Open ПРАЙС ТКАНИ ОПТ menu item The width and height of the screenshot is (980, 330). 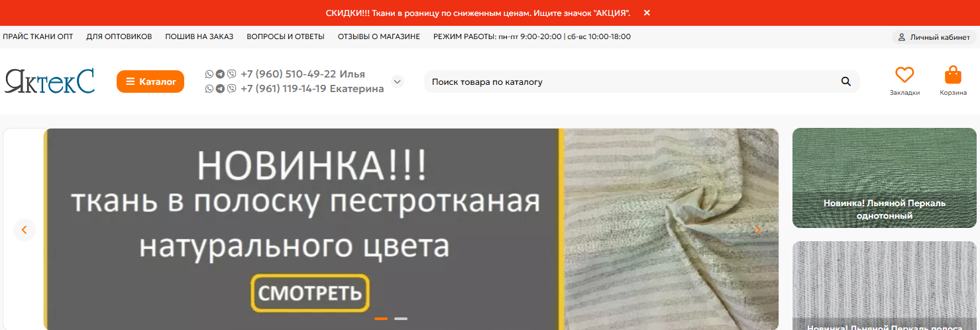click(x=38, y=36)
